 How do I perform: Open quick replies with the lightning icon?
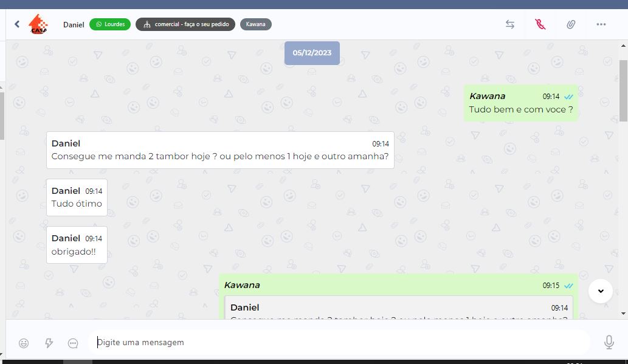tap(49, 343)
